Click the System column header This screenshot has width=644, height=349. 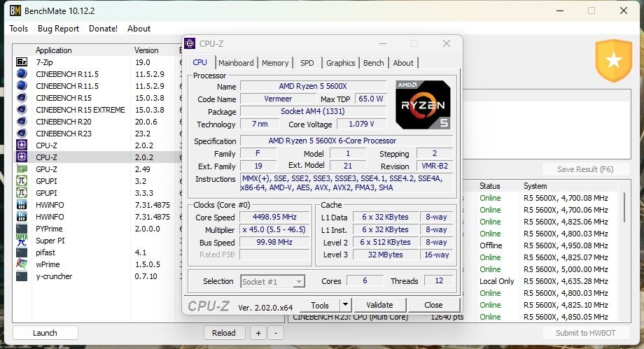(x=535, y=186)
